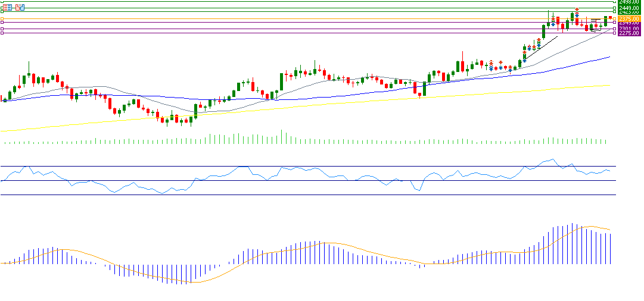Select the red down arrow above the highest candle
Image resolution: width=644 pixels, height=301 pixels.
[x=577, y=10]
